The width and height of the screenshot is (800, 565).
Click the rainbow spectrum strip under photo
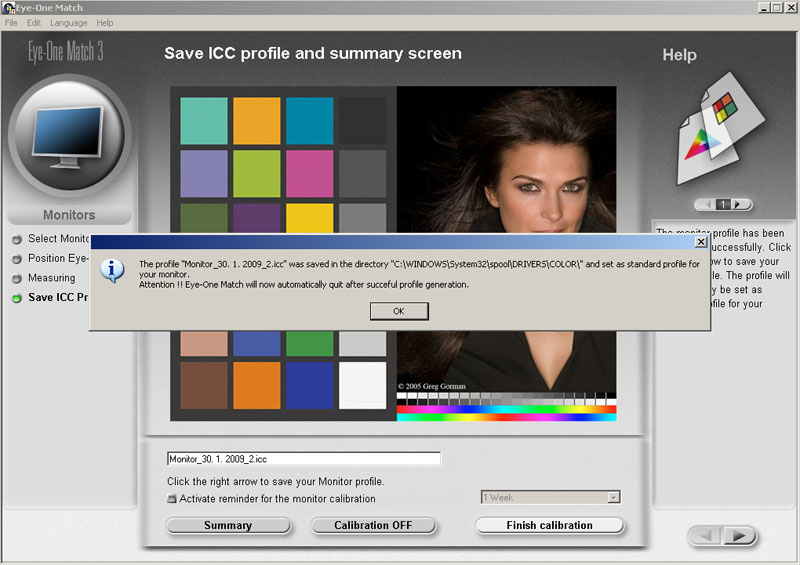coord(506,413)
